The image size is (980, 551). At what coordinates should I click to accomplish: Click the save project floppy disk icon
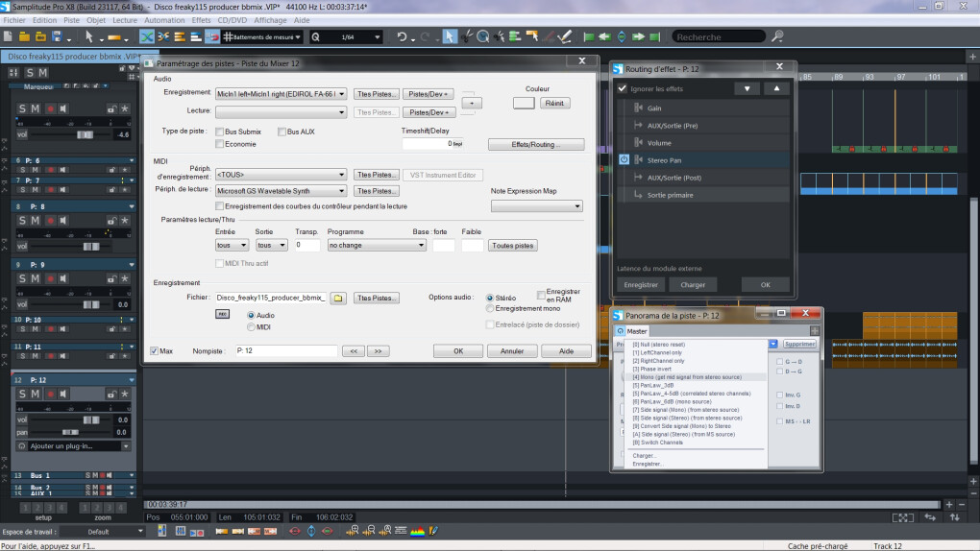[57, 37]
